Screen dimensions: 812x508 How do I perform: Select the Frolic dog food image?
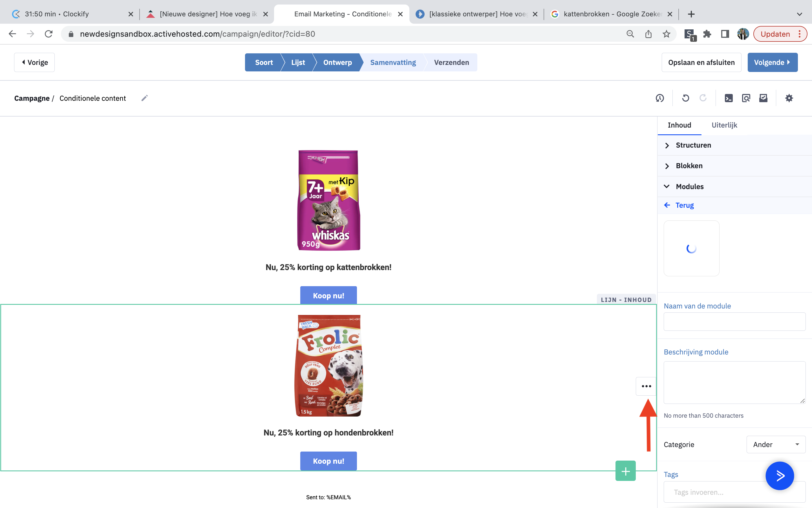[328, 365]
